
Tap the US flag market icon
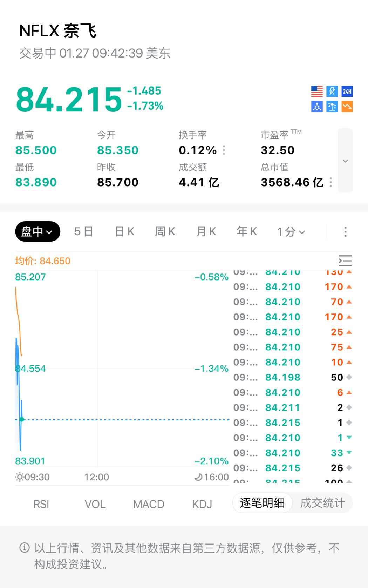pos(317,92)
